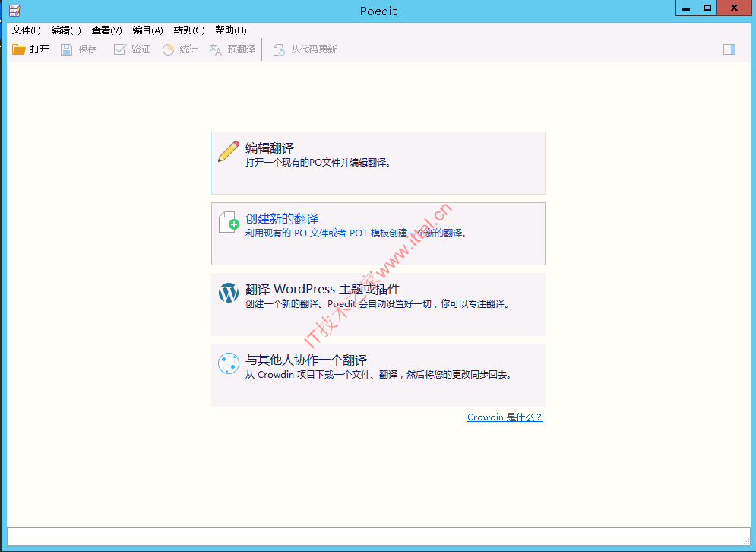Open the 文件(F) menu
Viewport: 756px width, 552px height.
pyautogui.click(x=26, y=30)
